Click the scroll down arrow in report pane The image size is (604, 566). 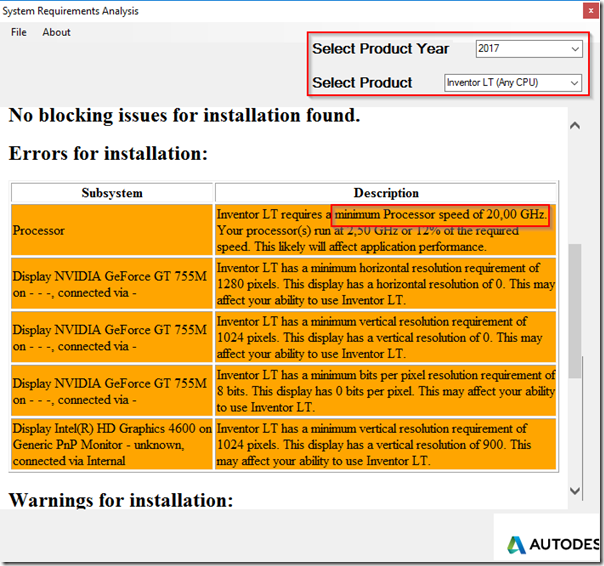pos(575,491)
